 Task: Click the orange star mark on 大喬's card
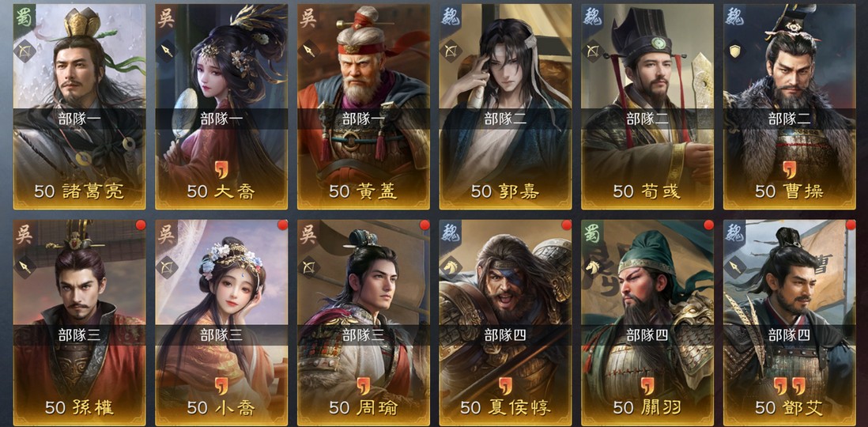coord(221,170)
